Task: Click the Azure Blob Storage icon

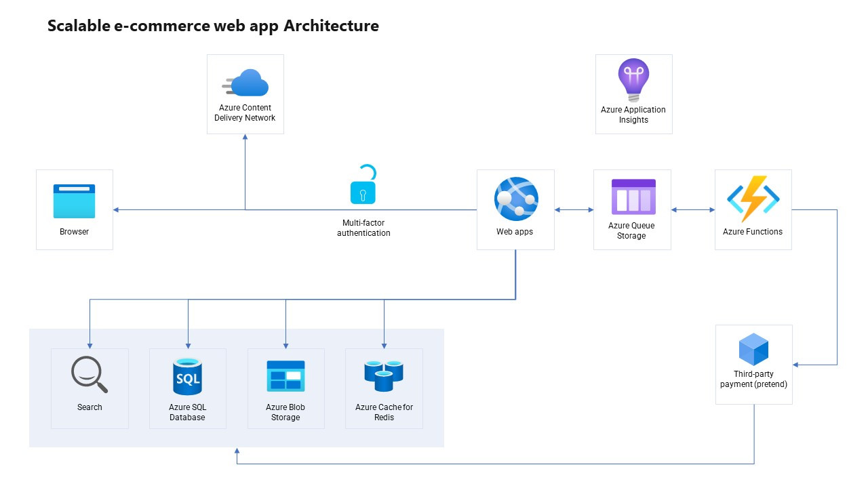Action: point(285,376)
